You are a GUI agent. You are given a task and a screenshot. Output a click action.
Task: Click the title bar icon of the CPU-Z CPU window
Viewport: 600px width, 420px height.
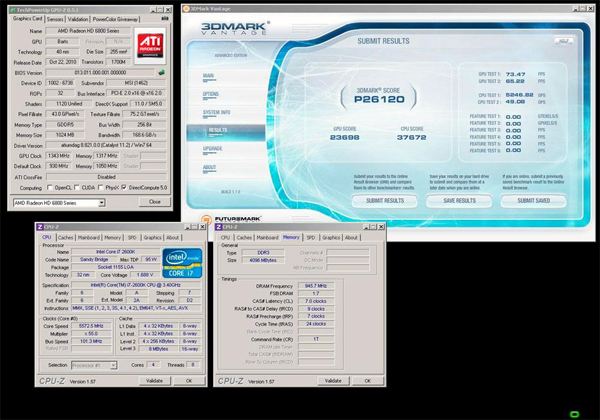coord(40,227)
